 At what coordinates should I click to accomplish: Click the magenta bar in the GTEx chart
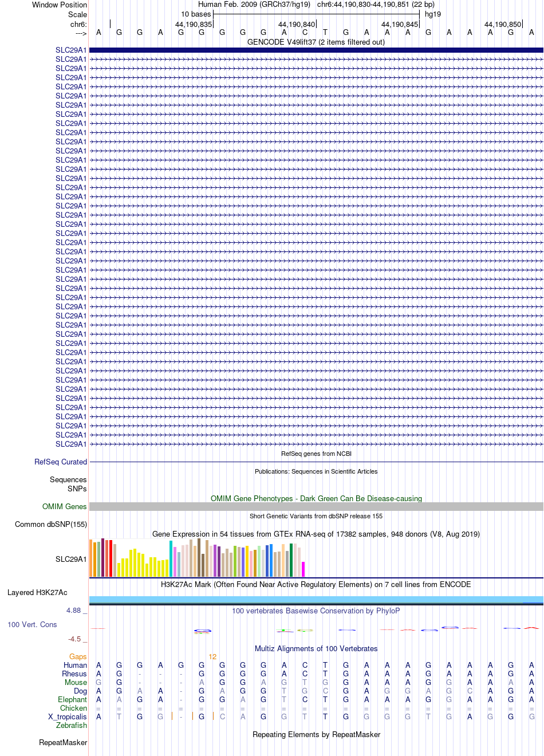click(x=303, y=569)
